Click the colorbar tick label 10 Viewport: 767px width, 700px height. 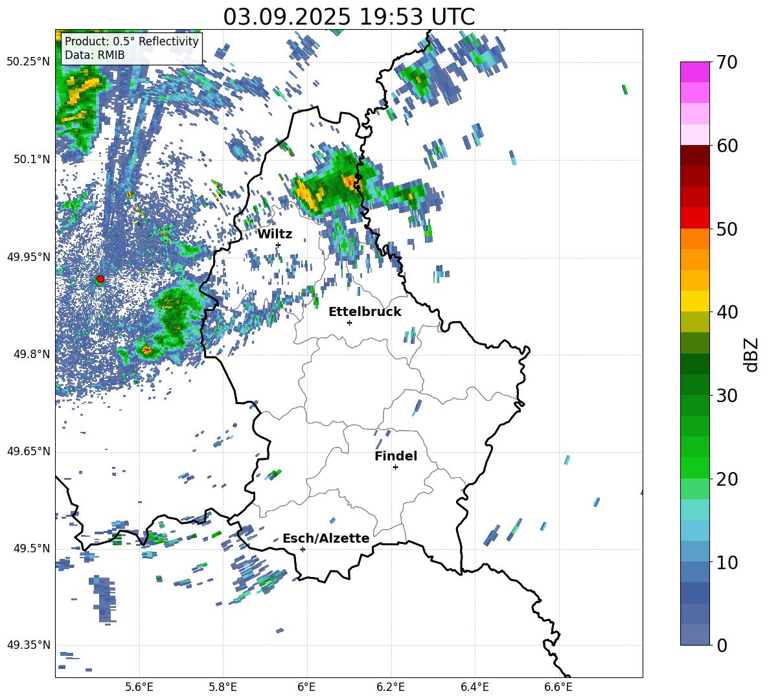click(x=727, y=562)
